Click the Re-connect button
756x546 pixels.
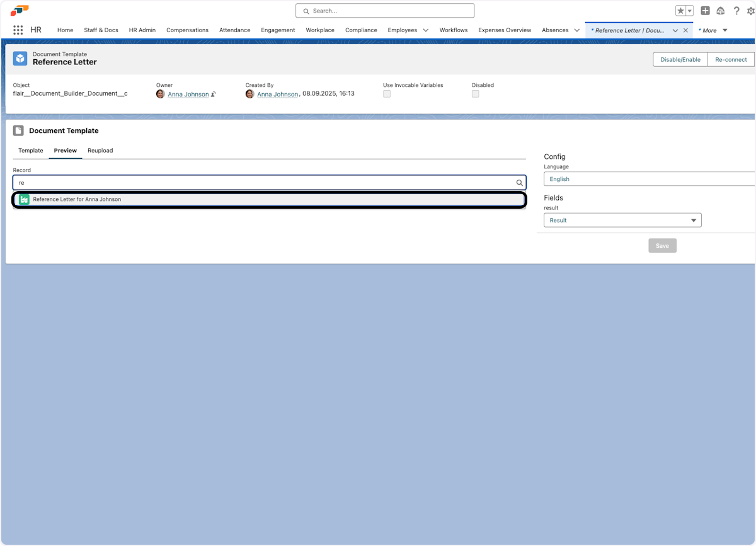tap(731, 59)
